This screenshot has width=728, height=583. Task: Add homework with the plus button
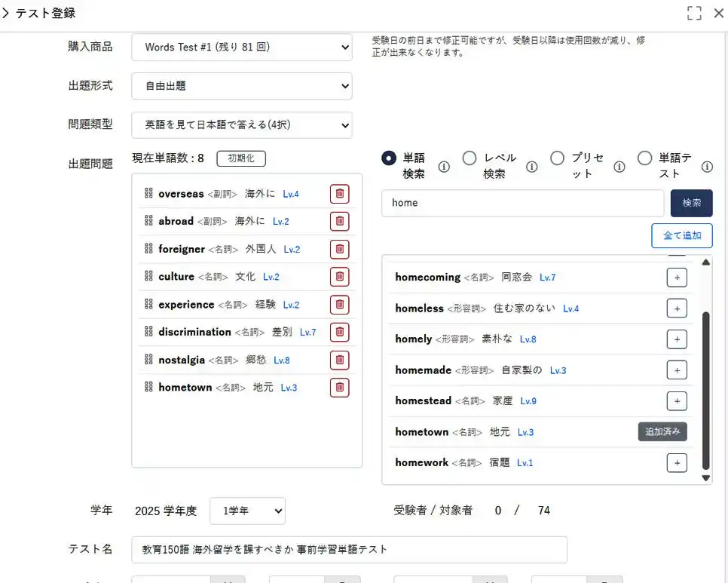[x=677, y=462]
